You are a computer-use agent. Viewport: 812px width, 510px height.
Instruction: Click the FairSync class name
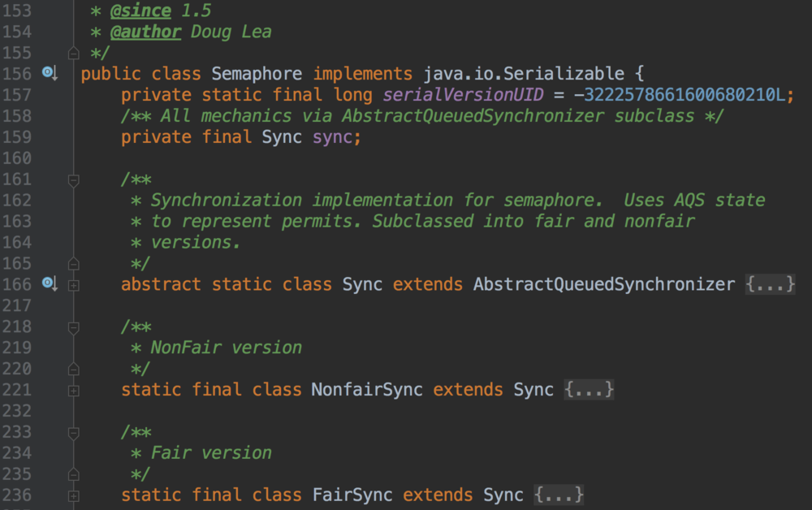[352, 495]
